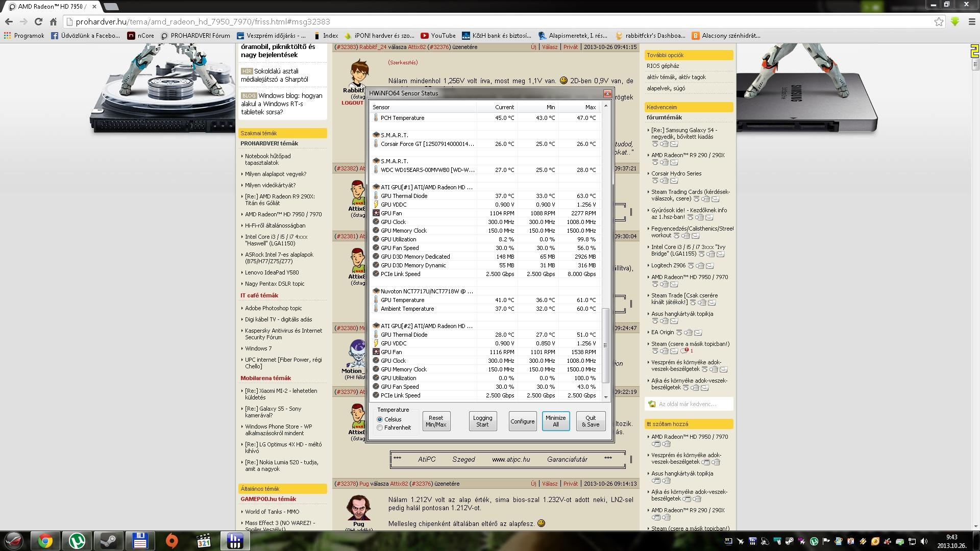
Task: Close the AMD Radeon HD 7950 tab
Action: (x=94, y=7)
